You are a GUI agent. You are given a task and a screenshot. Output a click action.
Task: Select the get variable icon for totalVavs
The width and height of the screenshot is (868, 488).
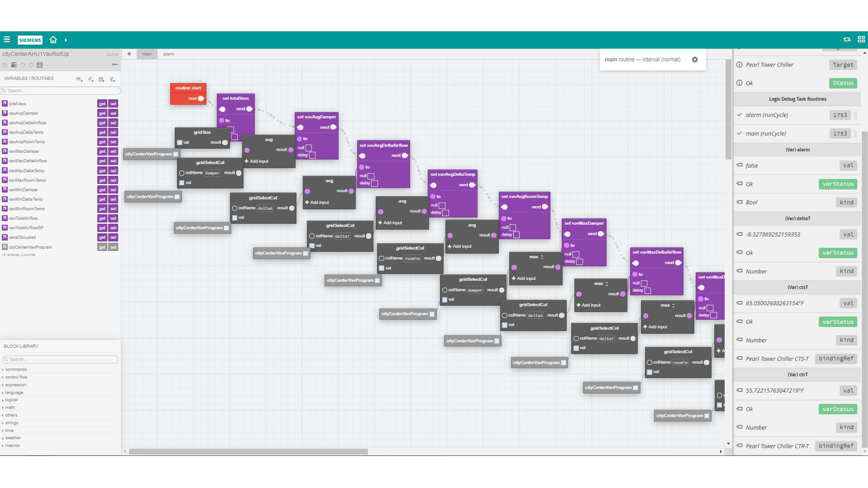tap(101, 103)
